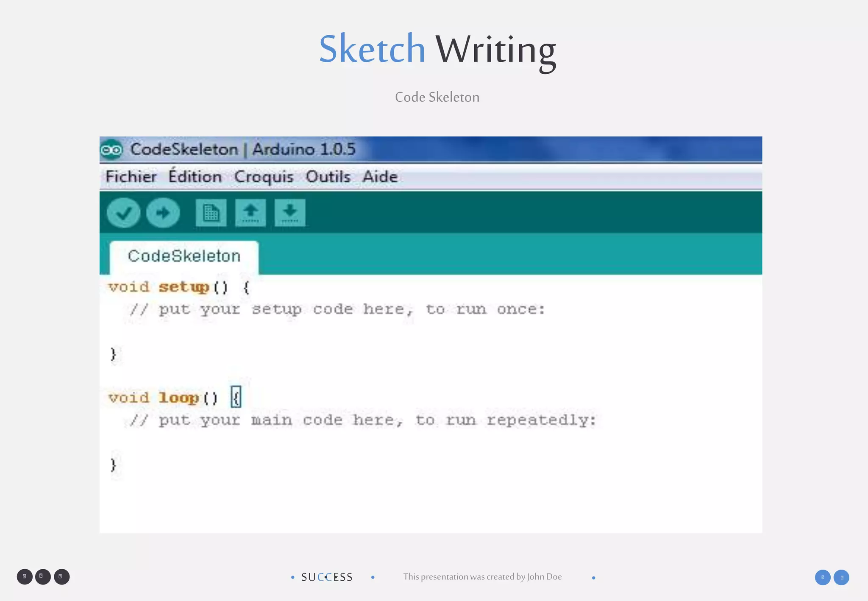Image resolution: width=868 pixels, height=601 pixels.
Task: Select the CodeSkeleton sketch tab
Action: 184,256
